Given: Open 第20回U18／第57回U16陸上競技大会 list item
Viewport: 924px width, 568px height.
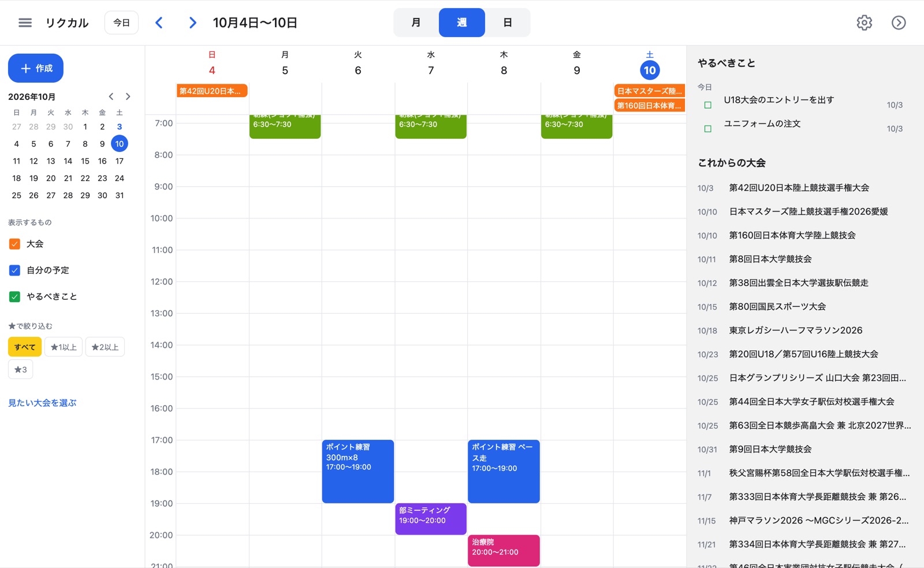Looking at the screenshot, I should click(x=804, y=354).
